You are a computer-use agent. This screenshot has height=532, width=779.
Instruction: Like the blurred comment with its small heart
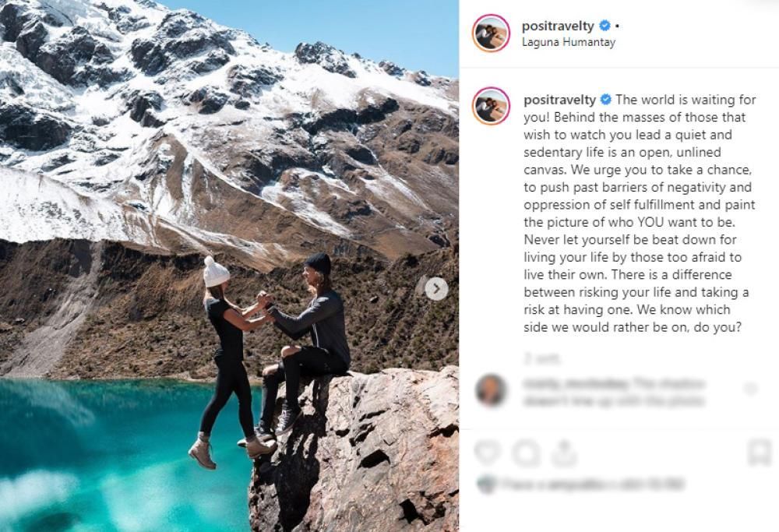click(x=750, y=389)
